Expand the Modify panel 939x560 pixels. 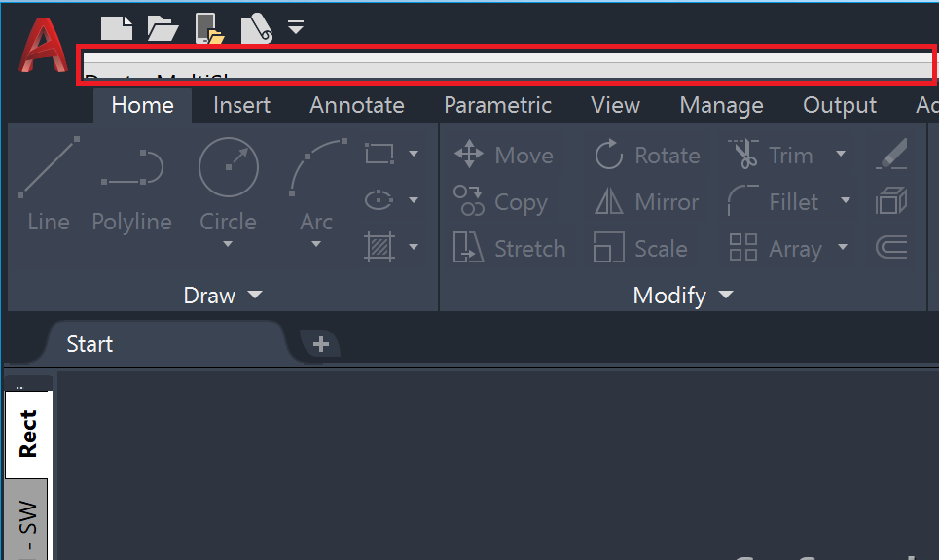[x=683, y=295]
